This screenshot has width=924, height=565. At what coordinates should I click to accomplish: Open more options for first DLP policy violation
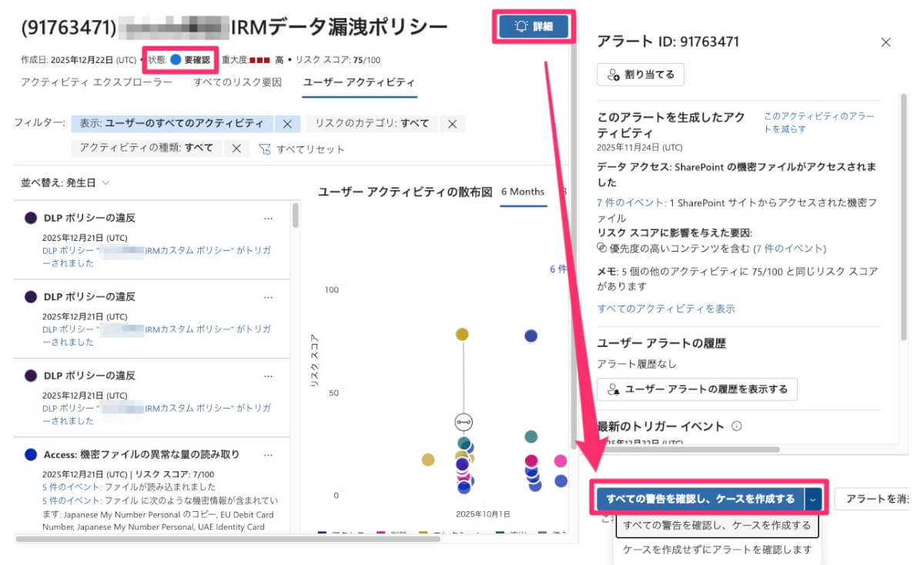268,219
